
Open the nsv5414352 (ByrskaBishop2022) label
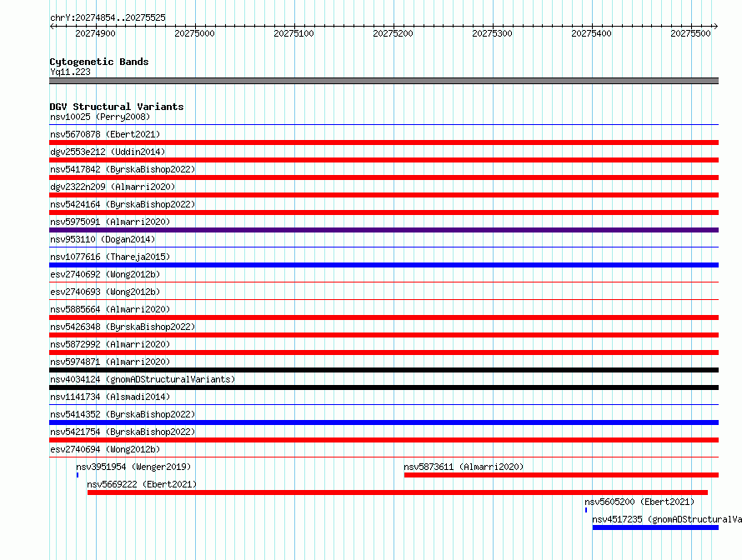[123, 414]
